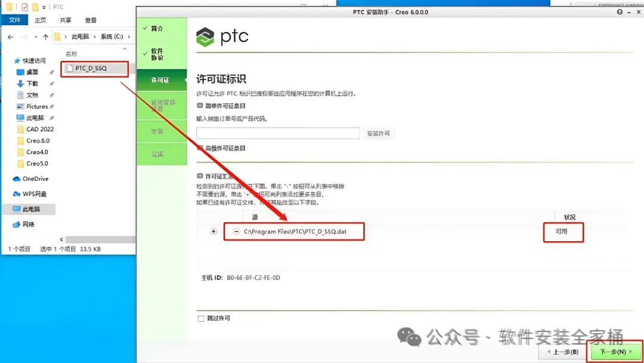Image resolution: width=644 pixels, height=363 pixels.
Task: Click the Explorer horizontal scrollbar
Action: [x=100, y=239]
